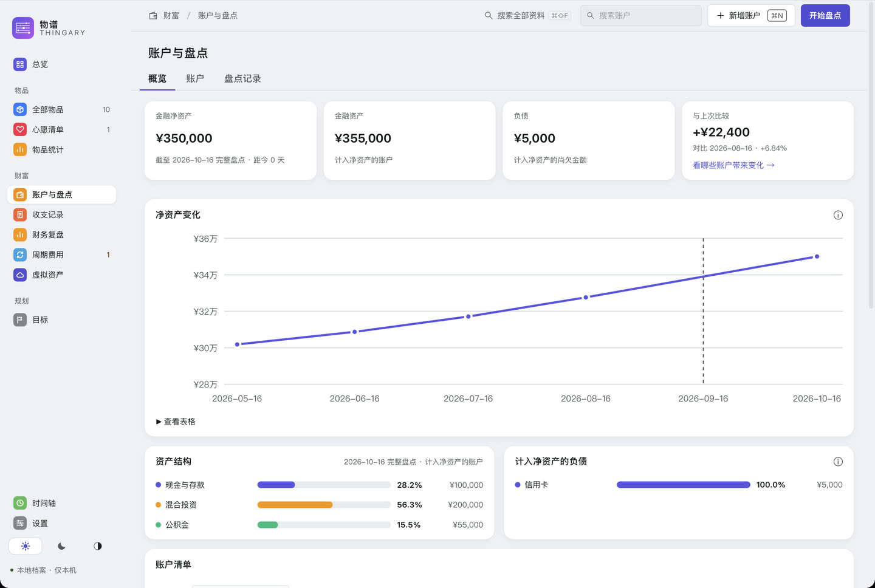Click the 金融资产 ¥355,000 value
Image resolution: width=875 pixels, height=588 pixels.
pyautogui.click(x=363, y=138)
